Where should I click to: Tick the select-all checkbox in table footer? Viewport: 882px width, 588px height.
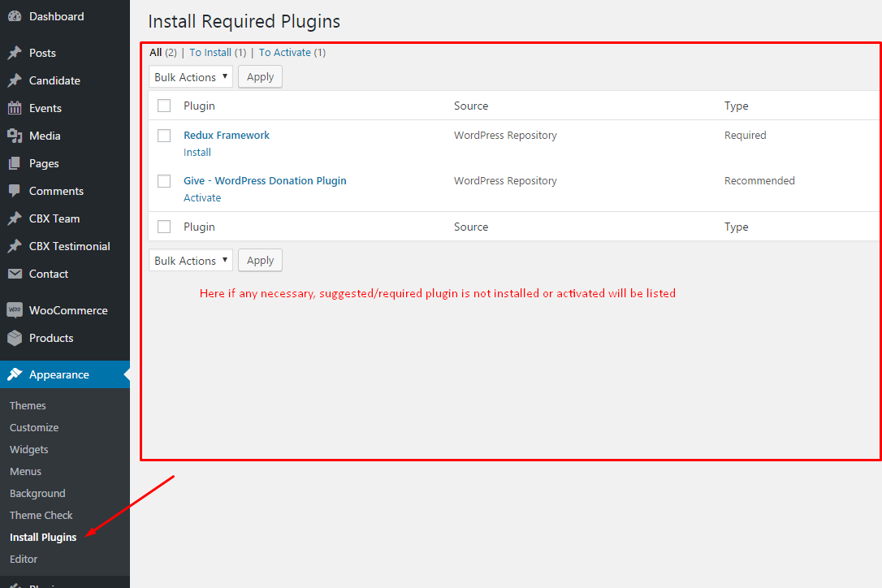164,227
